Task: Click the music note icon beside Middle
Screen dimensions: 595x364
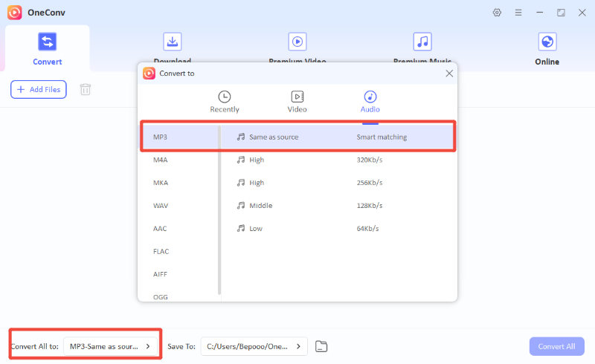Action: pyautogui.click(x=240, y=206)
